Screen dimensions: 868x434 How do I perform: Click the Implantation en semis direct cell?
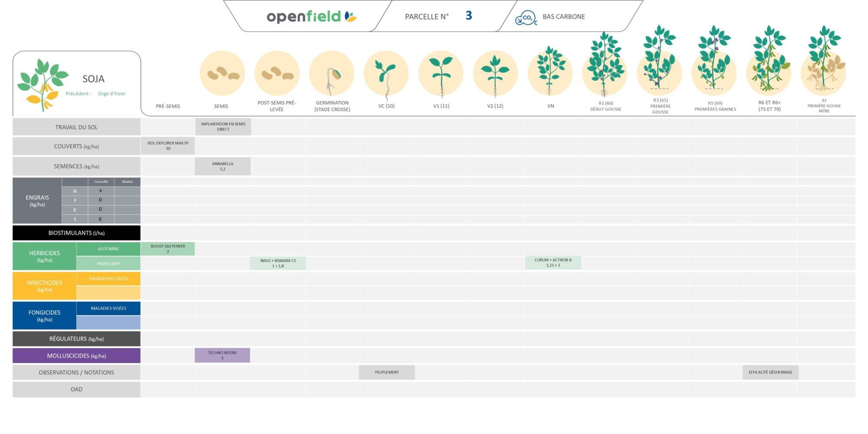click(x=223, y=127)
